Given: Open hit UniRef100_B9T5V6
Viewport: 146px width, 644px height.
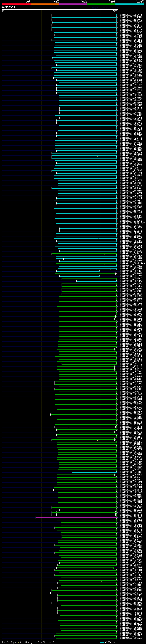Looking at the screenshot, I should [x=131, y=631].
